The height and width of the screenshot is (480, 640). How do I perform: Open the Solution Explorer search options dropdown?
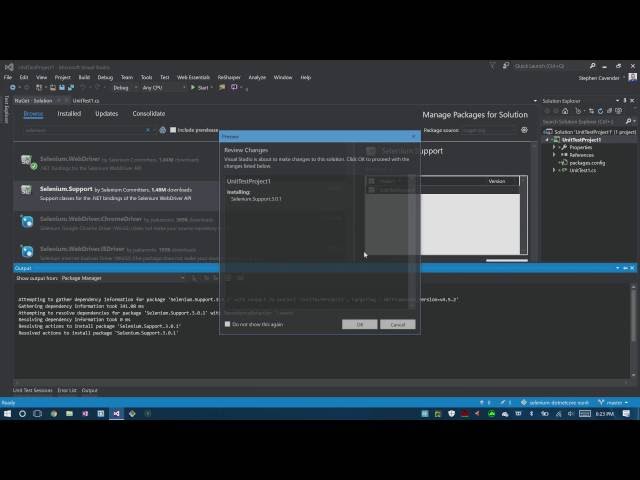click(x=634, y=121)
